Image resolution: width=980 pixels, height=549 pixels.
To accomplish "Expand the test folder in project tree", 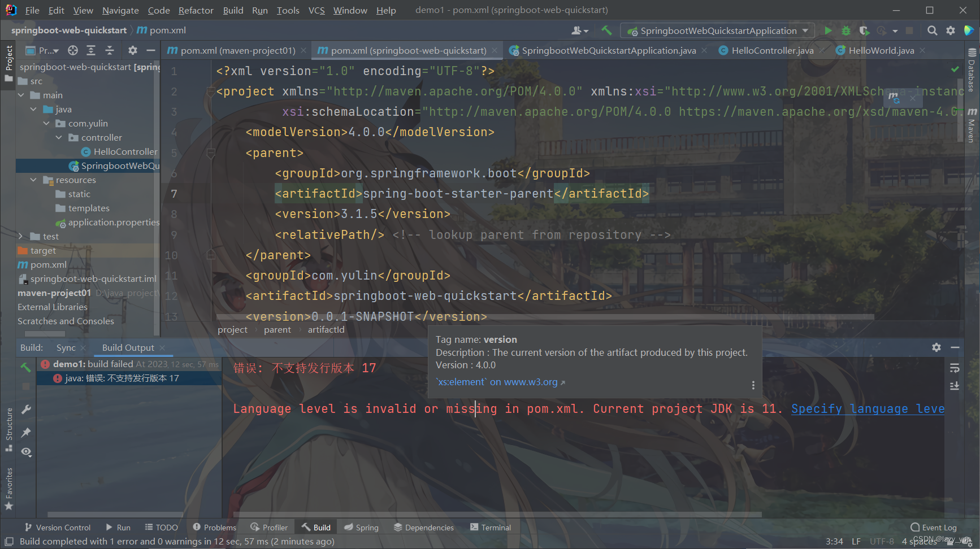I will (21, 236).
